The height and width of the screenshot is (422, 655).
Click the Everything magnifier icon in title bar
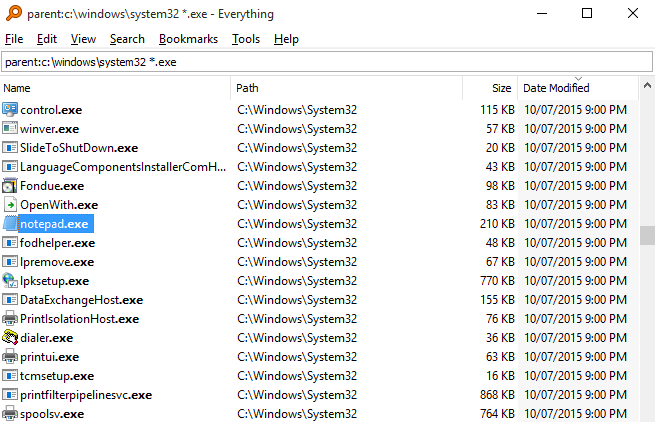[12, 14]
